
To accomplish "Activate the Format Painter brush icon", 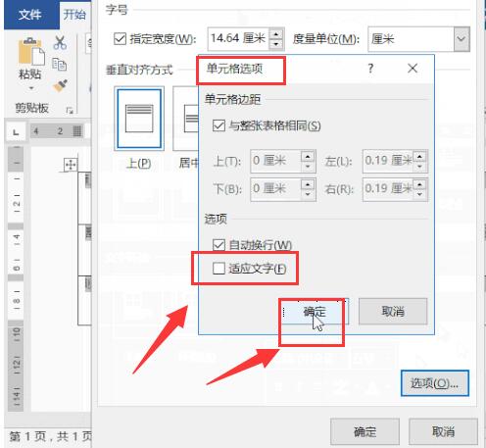I will pyautogui.click(x=60, y=86).
